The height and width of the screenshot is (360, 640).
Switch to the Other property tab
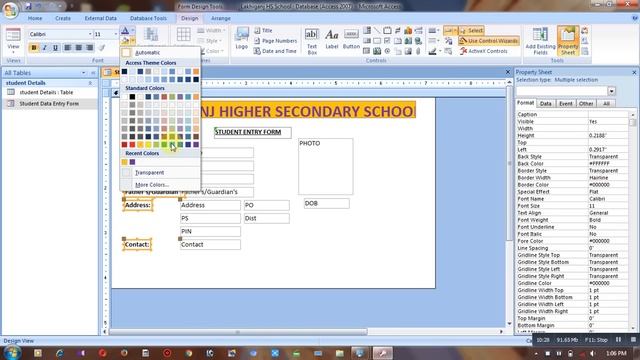tap(586, 104)
